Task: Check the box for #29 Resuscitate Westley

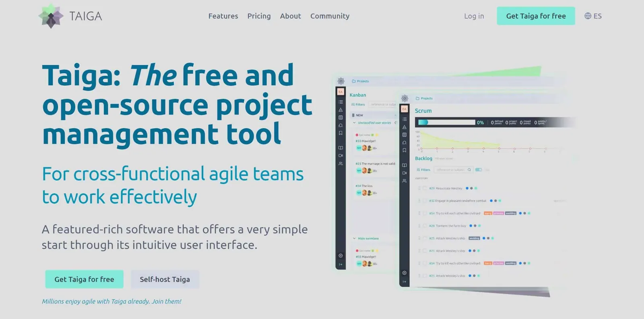Action: click(425, 188)
